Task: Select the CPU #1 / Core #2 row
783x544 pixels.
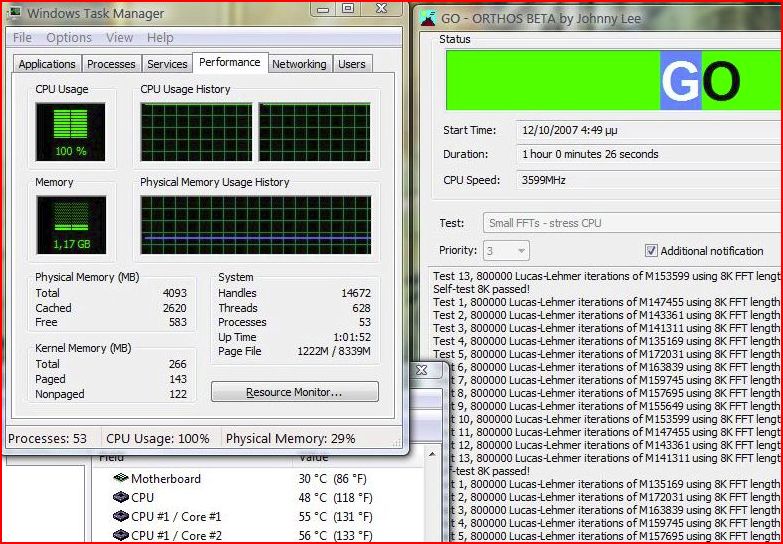Action: tap(257, 536)
